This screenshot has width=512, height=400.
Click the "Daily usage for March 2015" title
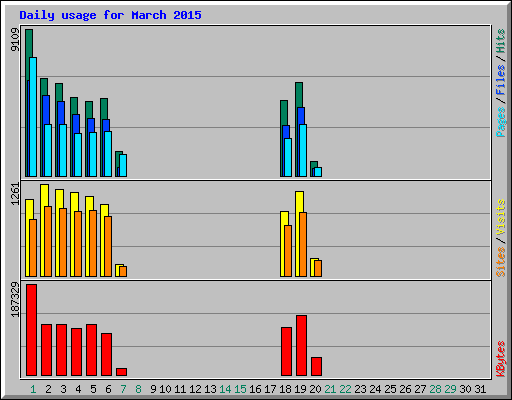(x=110, y=15)
